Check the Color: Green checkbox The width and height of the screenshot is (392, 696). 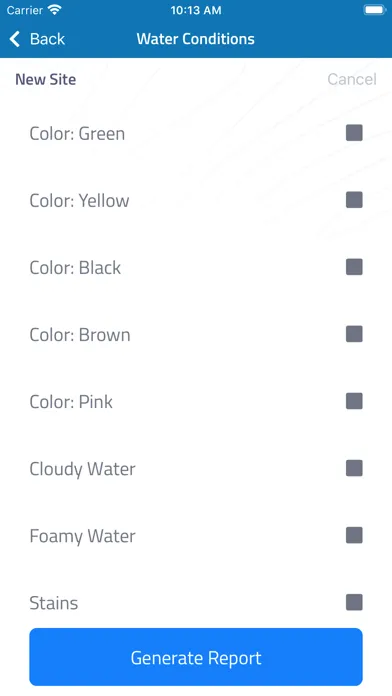click(354, 133)
